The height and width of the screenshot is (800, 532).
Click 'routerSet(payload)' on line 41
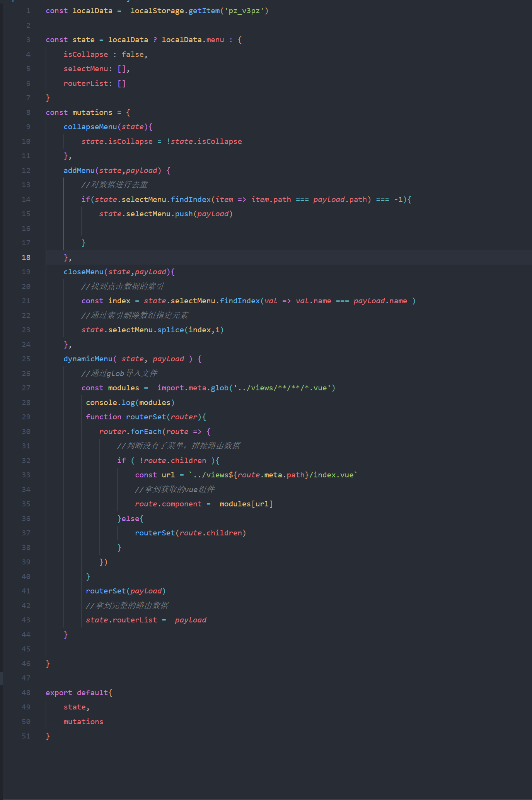[126, 591]
